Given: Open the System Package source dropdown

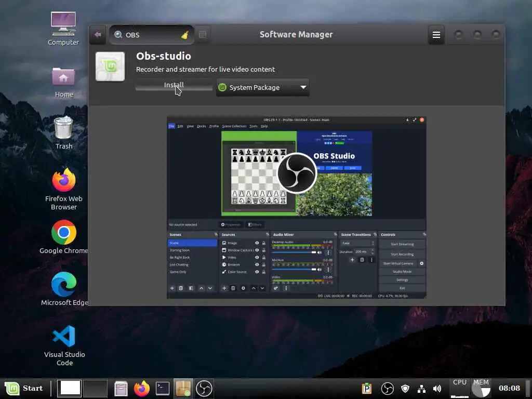Looking at the screenshot, I should pyautogui.click(x=262, y=87).
